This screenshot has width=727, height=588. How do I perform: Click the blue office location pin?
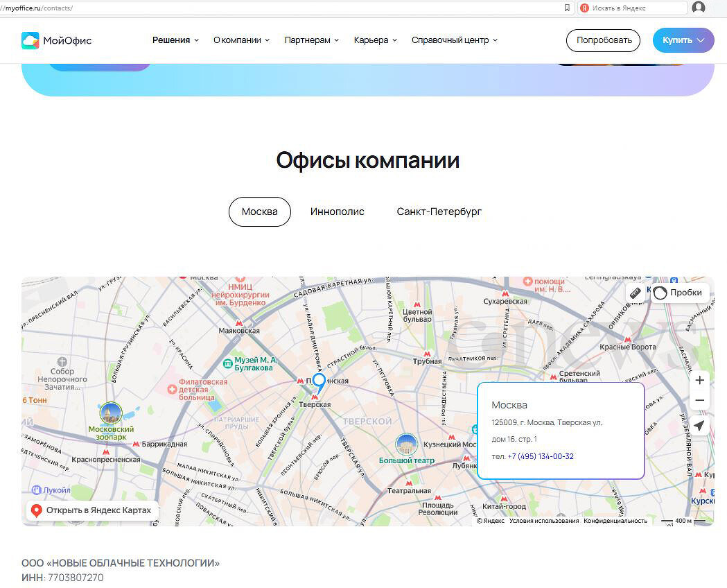tap(319, 383)
